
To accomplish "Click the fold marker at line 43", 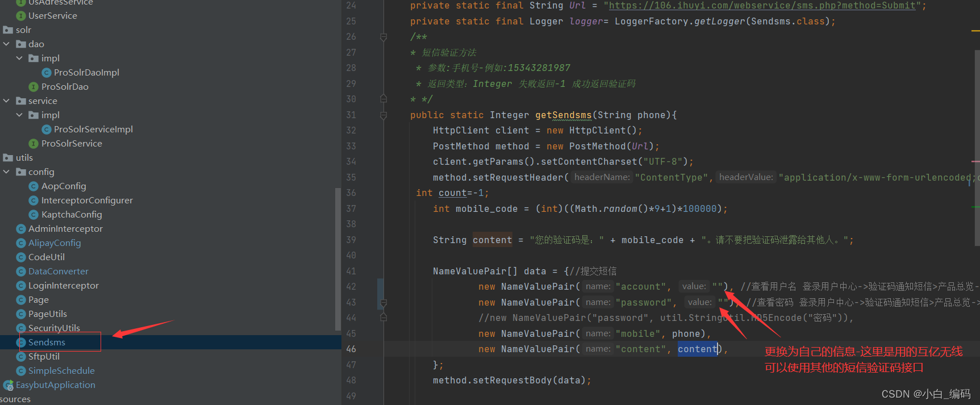I will tap(383, 303).
